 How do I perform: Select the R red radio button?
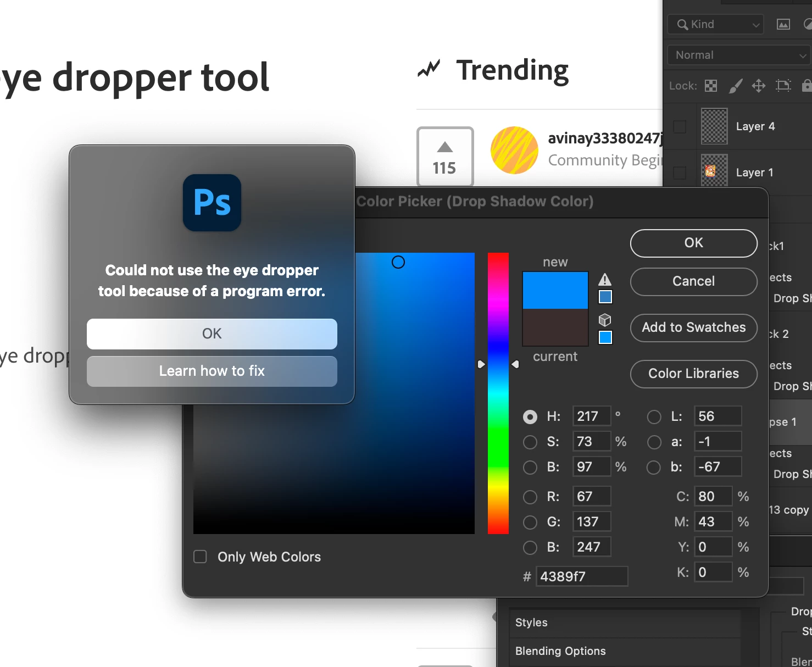[x=530, y=497]
